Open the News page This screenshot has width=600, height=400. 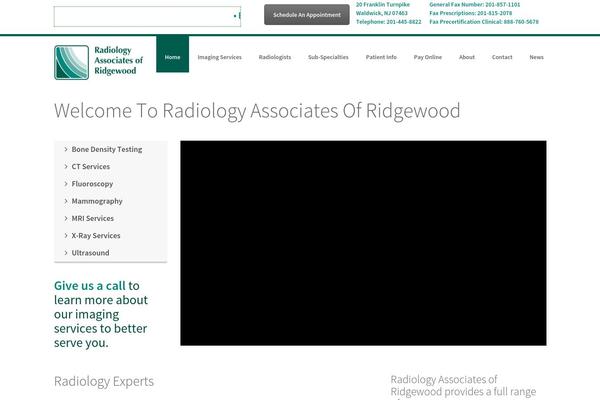point(536,57)
